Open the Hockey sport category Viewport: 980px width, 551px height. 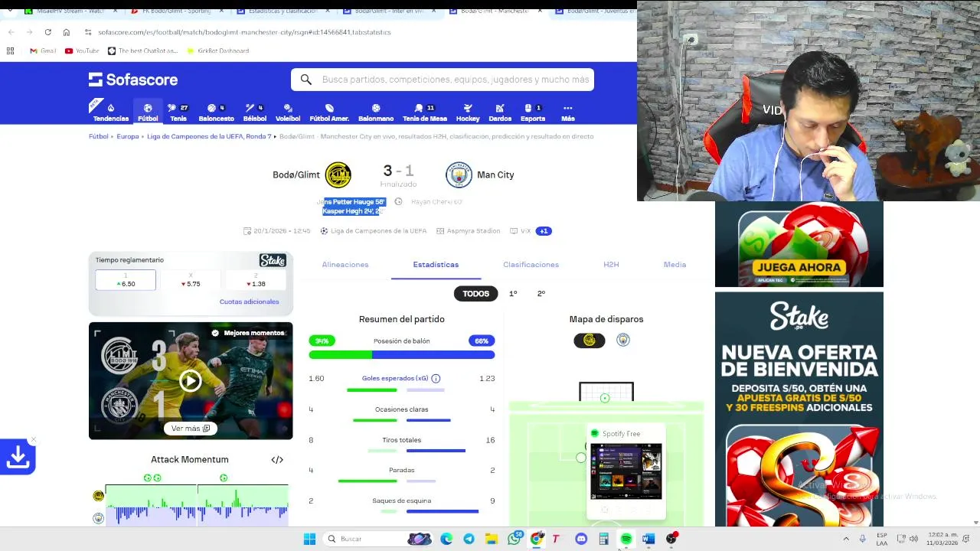[x=468, y=112]
